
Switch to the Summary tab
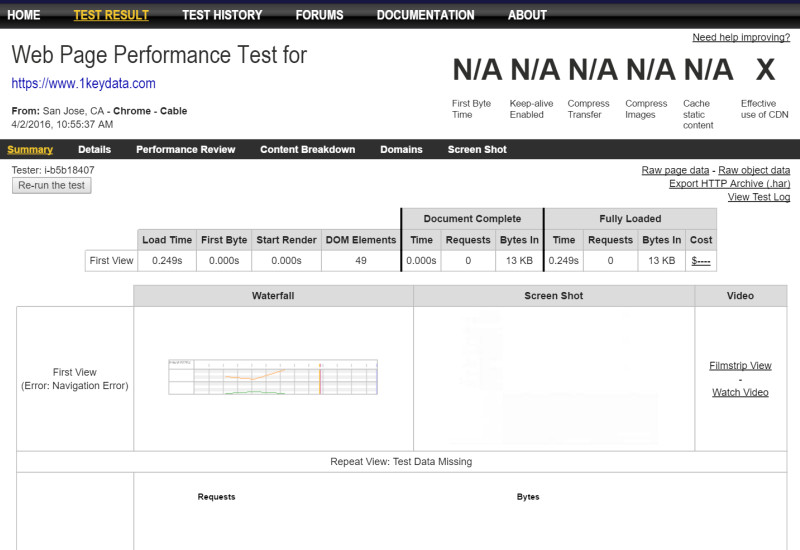pos(30,149)
